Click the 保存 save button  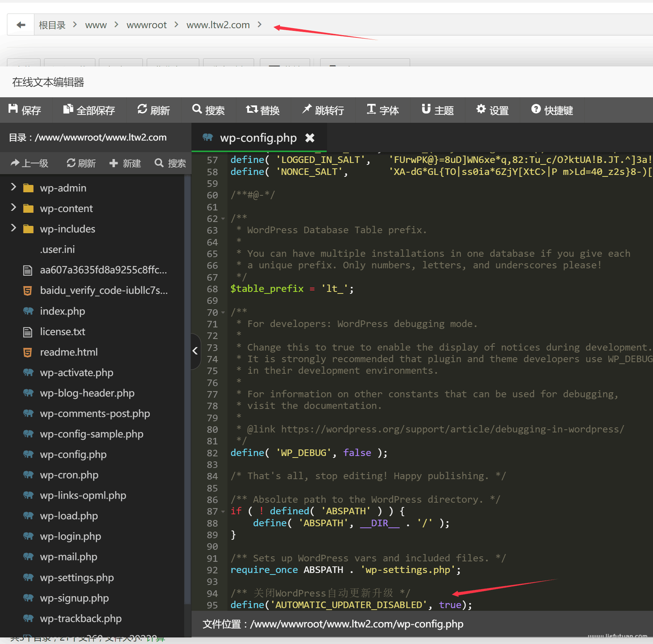[x=25, y=110]
